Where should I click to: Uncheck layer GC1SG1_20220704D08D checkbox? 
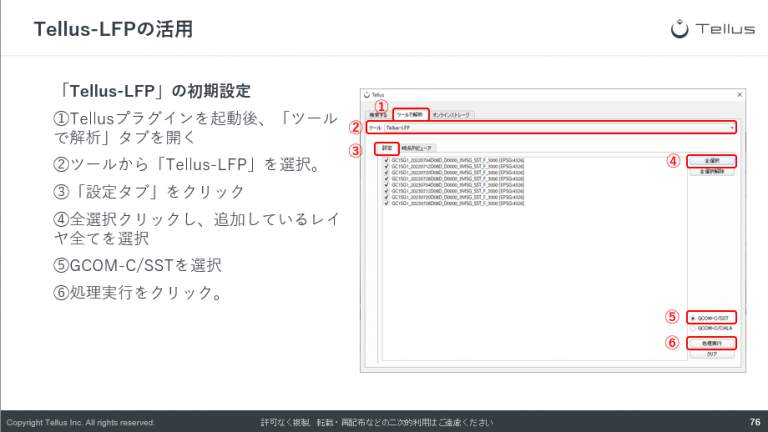(x=386, y=160)
